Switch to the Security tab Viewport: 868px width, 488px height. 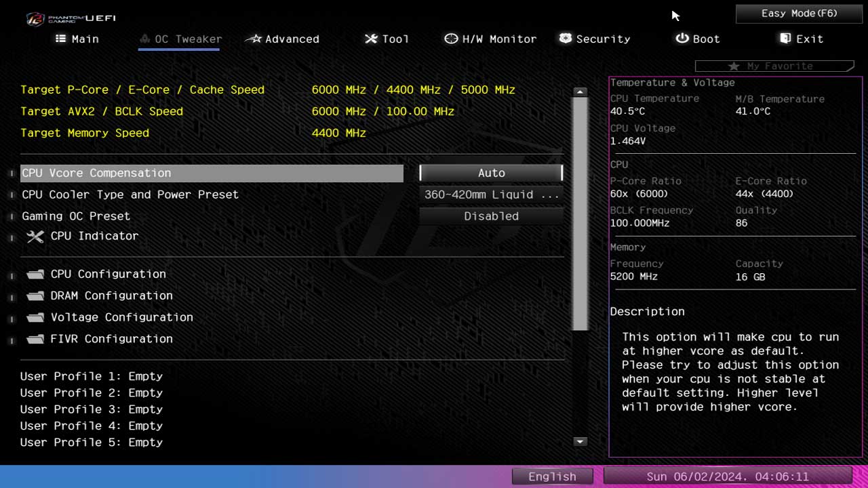pos(594,39)
